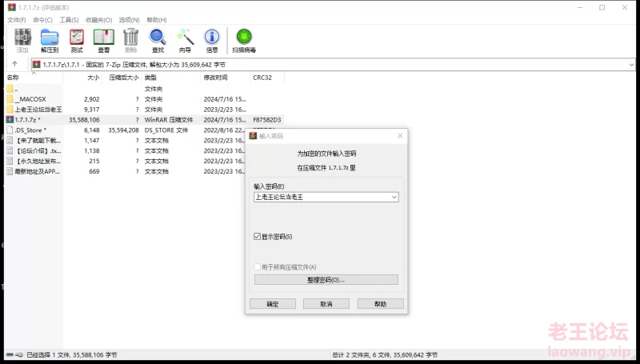
Task: Click WinRAR icon in 输入密码 dialog title
Action: [253, 136]
